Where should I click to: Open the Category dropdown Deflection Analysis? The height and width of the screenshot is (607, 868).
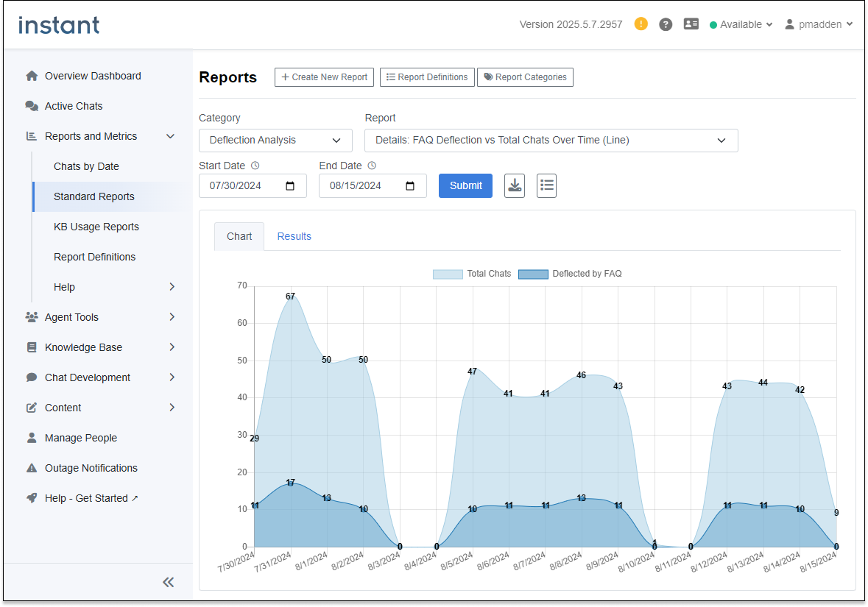coord(275,141)
